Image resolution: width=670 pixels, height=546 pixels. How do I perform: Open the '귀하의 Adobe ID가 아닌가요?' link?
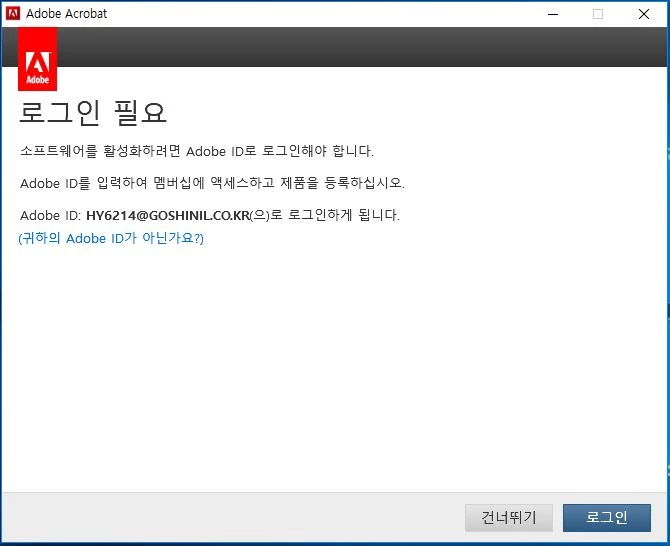click(x=111, y=238)
